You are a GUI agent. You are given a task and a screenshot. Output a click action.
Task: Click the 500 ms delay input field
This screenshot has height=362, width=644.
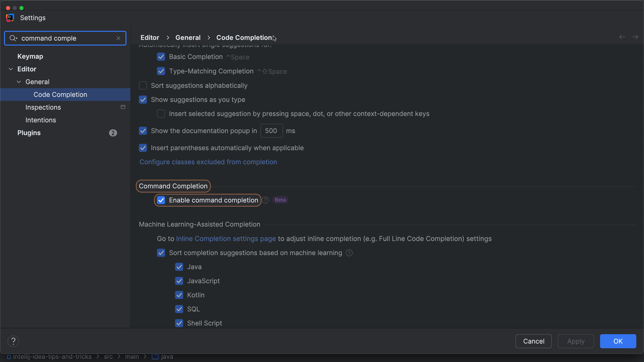(271, 131)
